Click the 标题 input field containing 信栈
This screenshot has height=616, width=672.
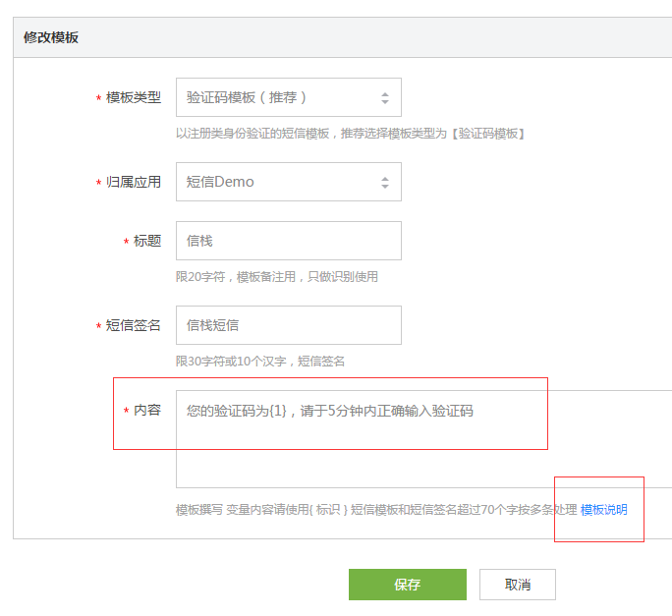289,241
